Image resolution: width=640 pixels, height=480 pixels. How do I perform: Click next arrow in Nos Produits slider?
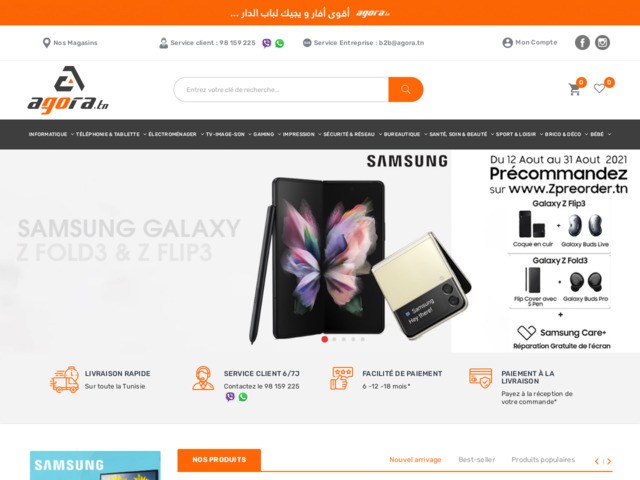[609, 461]
